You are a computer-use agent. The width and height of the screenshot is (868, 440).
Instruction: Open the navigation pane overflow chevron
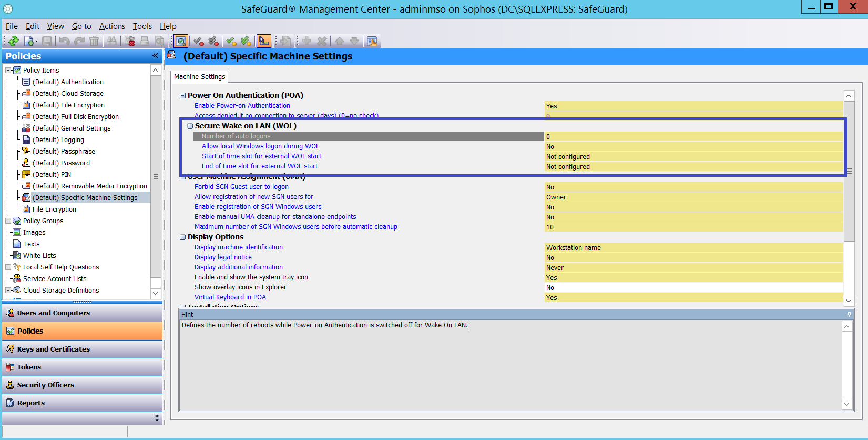pos(157,418)
